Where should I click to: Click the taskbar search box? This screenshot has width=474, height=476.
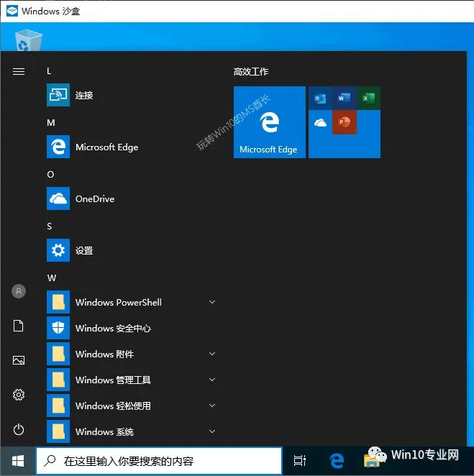click(x=159, y=461)
